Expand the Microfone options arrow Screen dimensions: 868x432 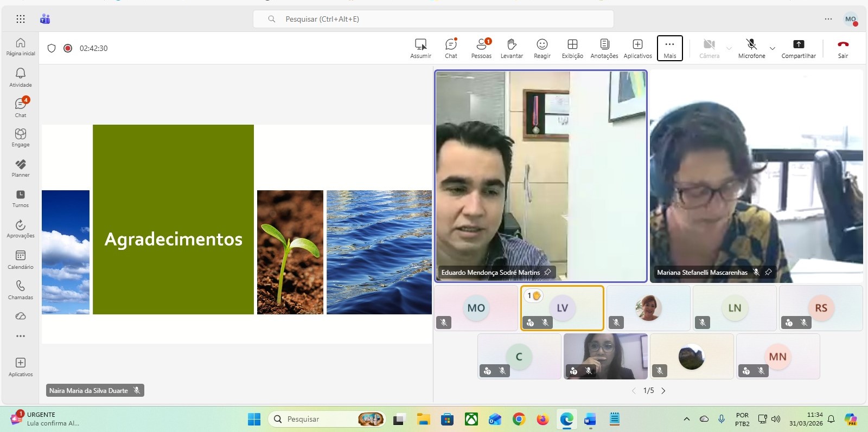coord(773,48)
